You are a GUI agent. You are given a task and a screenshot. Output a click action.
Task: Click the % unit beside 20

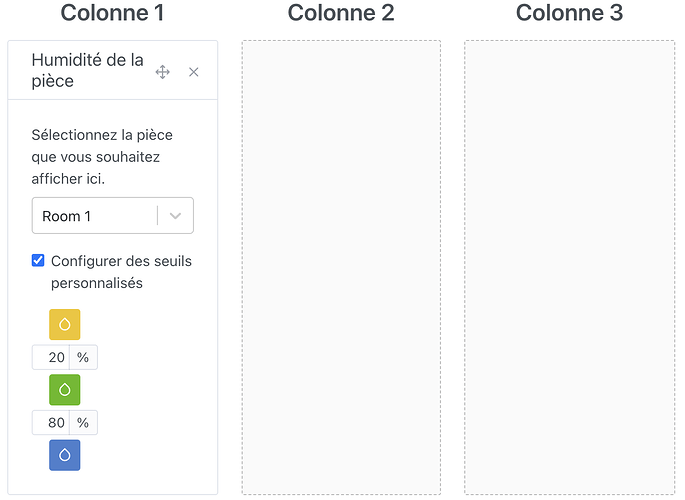[x=83, y=358]
